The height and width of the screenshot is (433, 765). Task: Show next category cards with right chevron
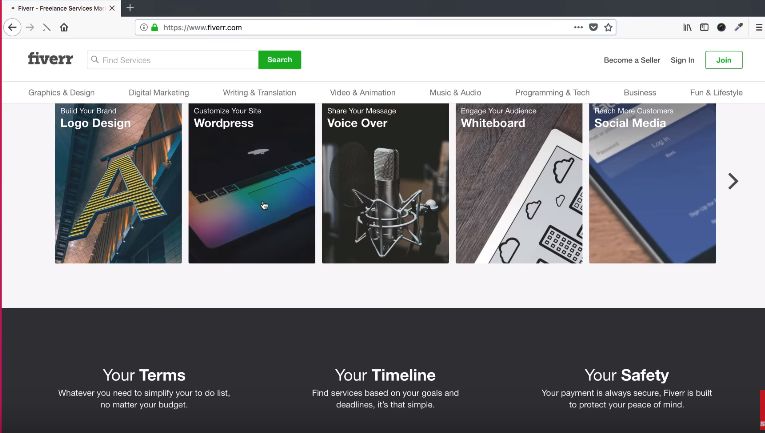pos(733,181)
